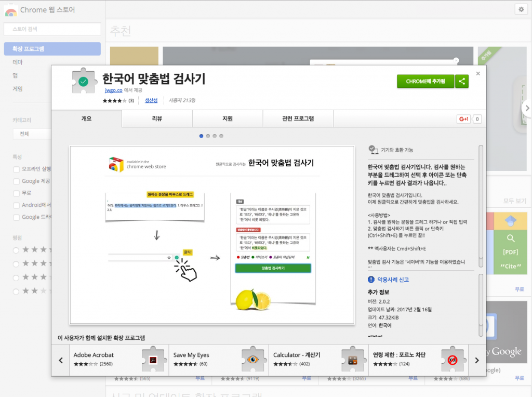Viewport: 532px width, 397px height.
Task: Click the Chrome Web Store logo
Action: tap(11, 11)
